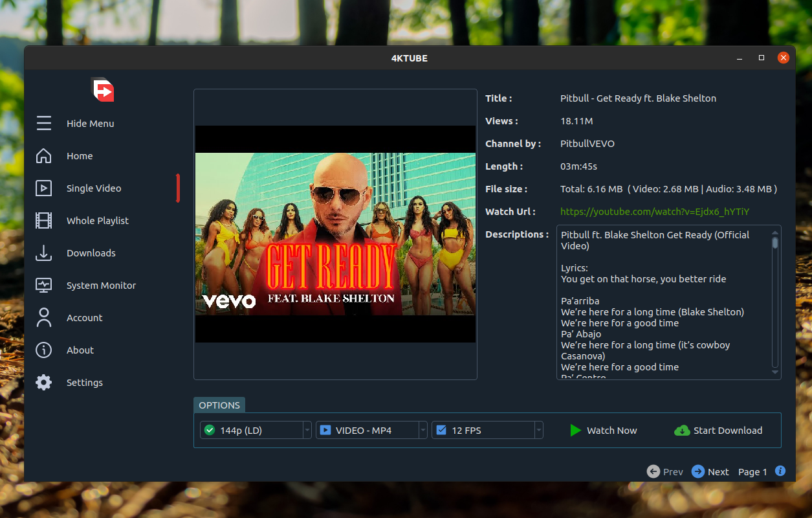Click the blue Next arrow icon
The height and width of the screenshot is (518, 812).
697,471
